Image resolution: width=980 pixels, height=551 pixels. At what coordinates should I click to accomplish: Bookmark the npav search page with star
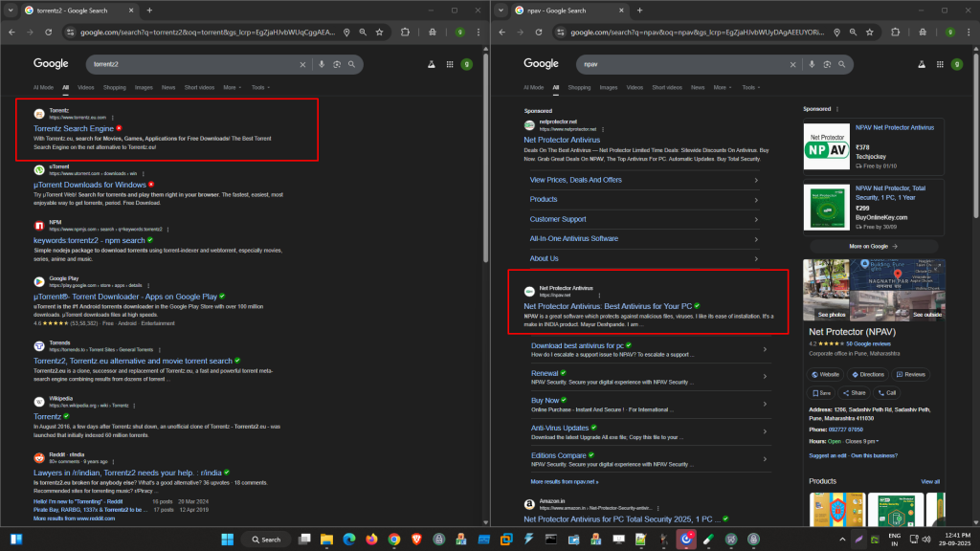click(871, 32)
